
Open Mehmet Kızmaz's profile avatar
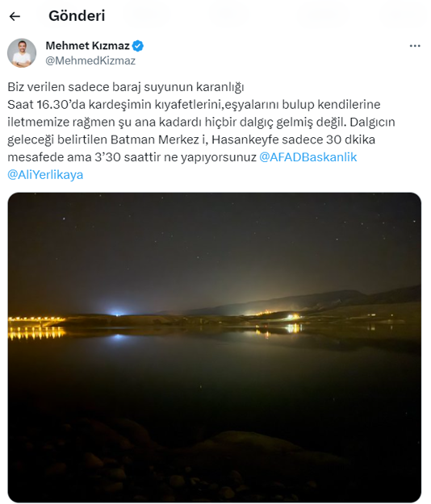point(22,53)
